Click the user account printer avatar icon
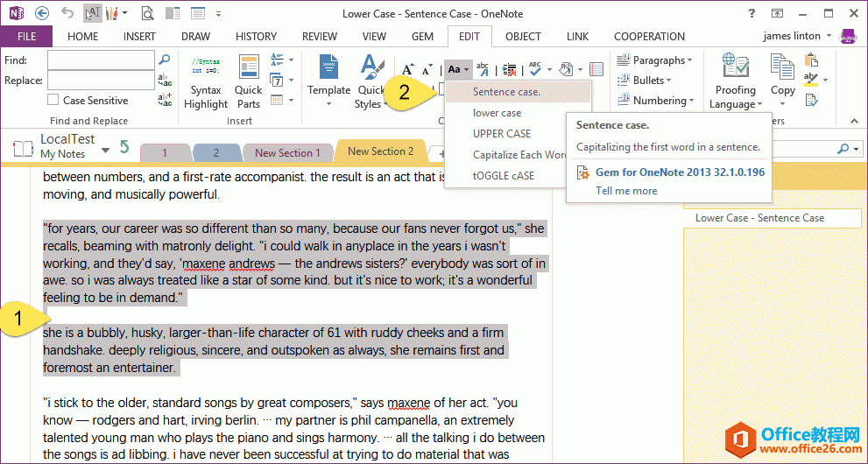Viewport: 868px width, 464px height. coord(849,36)
